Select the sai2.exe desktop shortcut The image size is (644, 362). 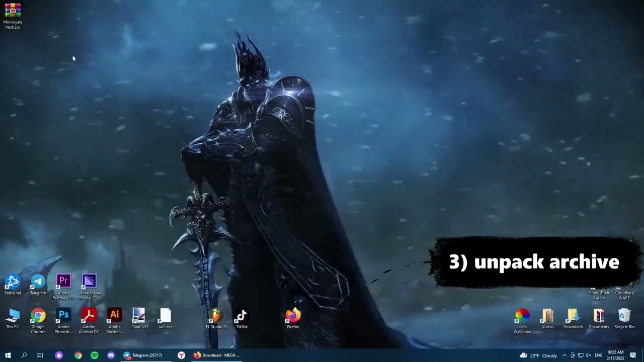pos(166,319)
